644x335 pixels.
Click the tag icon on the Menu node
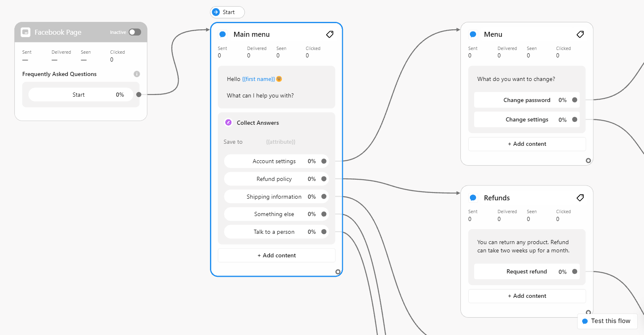(580, 34)
